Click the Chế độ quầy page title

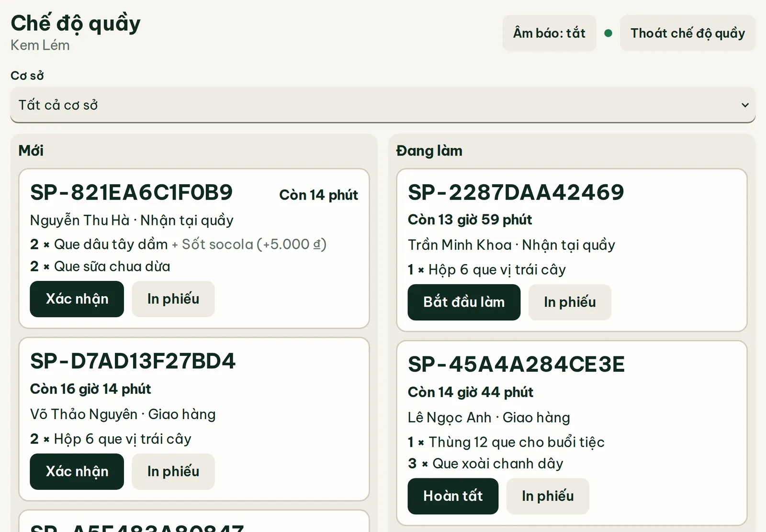click(76, 23)
